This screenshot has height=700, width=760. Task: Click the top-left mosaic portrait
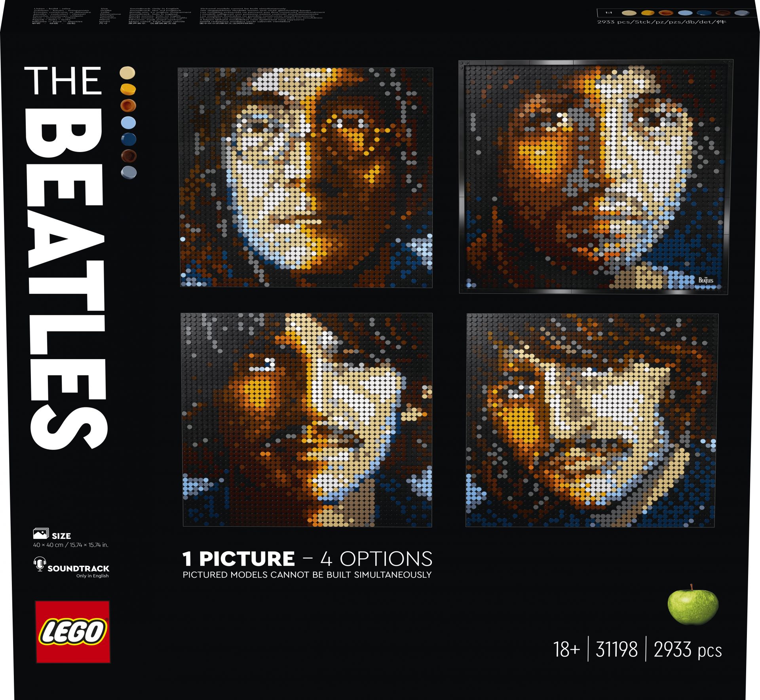pos(306,177)
